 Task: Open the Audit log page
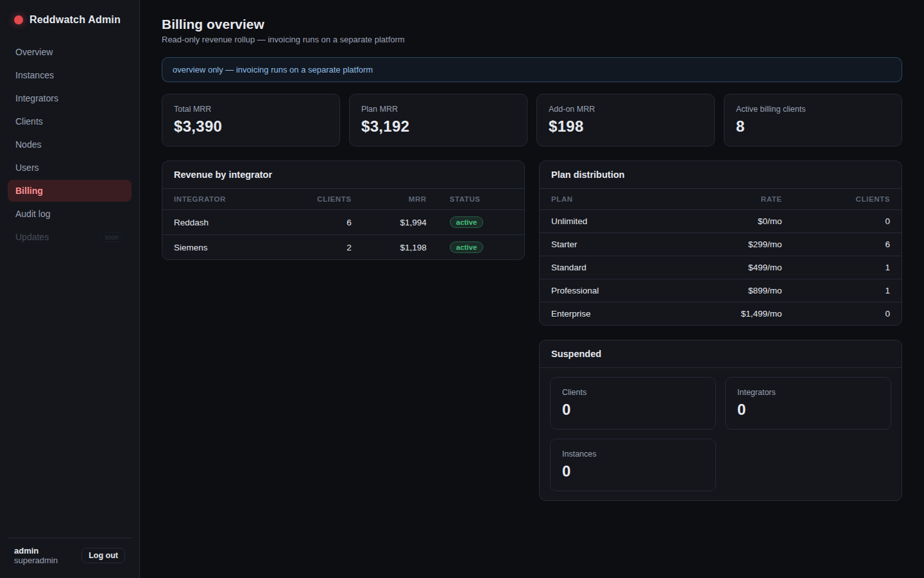[69, 214]
